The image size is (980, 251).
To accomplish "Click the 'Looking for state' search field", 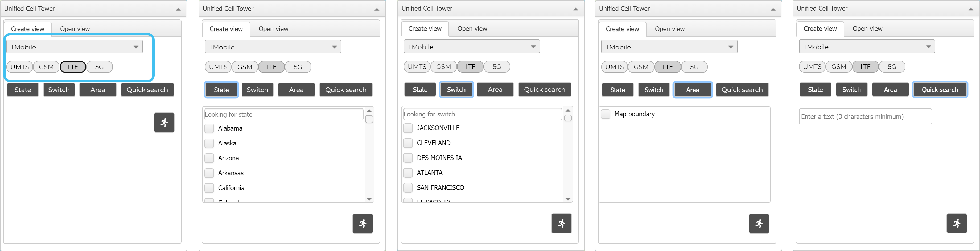I will pyautogui.click(x=283, y=115).
